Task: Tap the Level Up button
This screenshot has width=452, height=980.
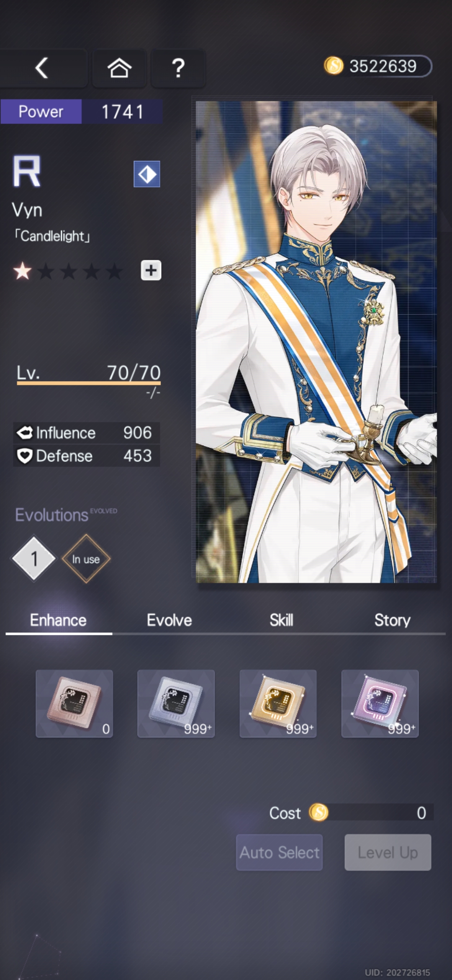Action: click(388, 852)
